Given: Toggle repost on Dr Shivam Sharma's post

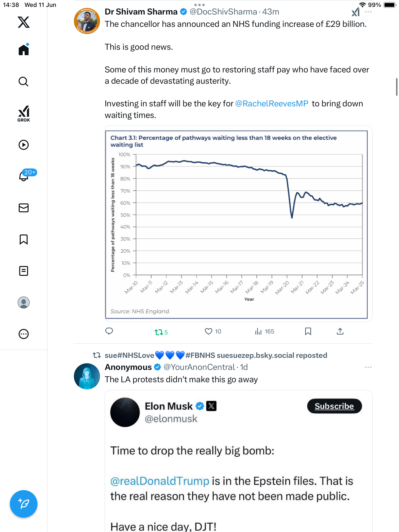Looking at the screenshot, I should pos(161,332).
